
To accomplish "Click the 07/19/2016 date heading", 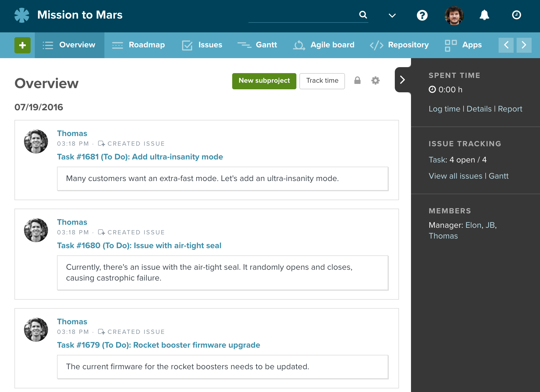I will click(x=39, y=107).
